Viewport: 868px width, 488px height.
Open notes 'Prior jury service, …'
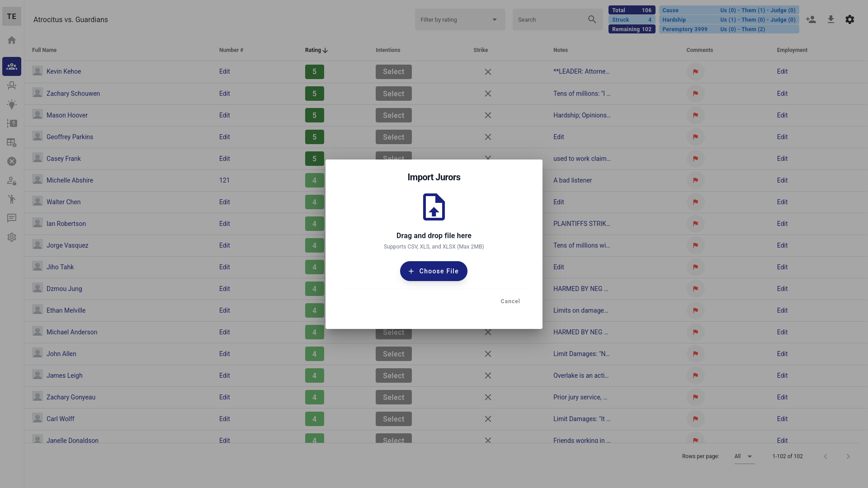point(580,397)
